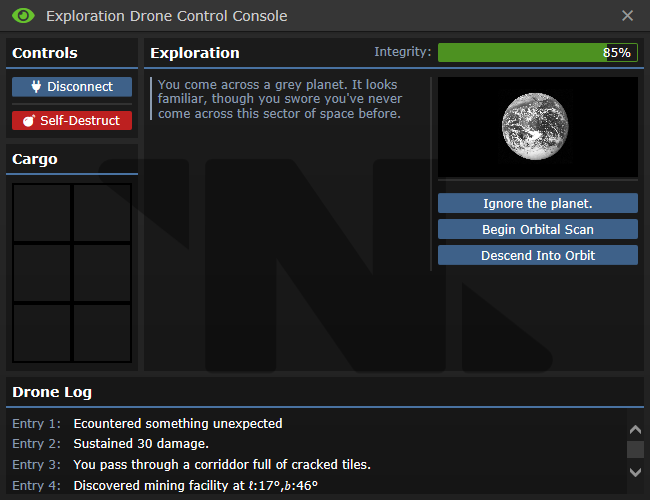Trigger Self-Destruct with the bomb icon
650x500 pixels.
(72, 121)
